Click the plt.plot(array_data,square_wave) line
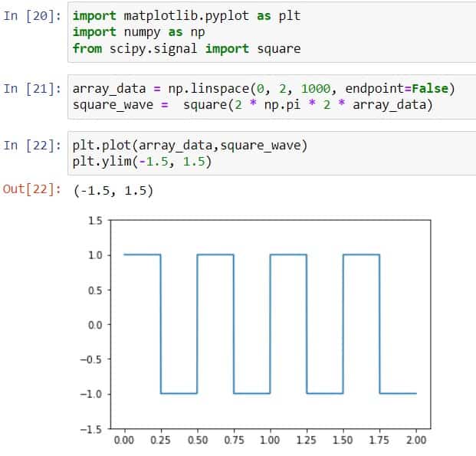This screenshot has width=476, height=456. [190, 146]
